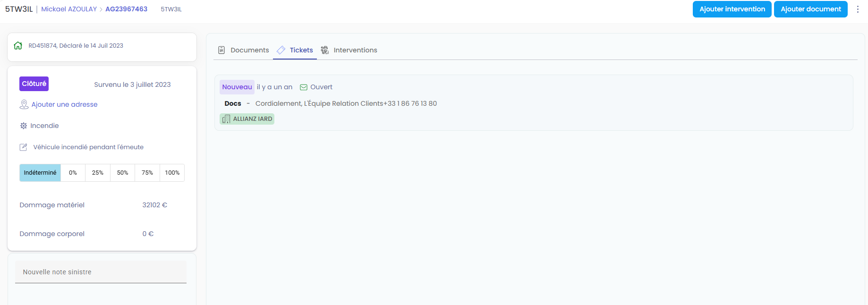Open the Mickael AZOULAY client link
This screenshot has height=305, width=868.
tap(69, 9)
